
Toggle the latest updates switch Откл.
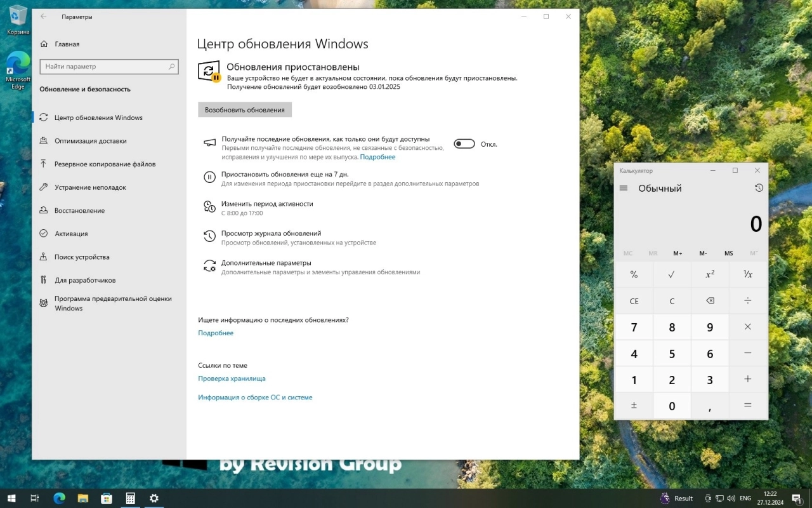click(x=464, y=144)
